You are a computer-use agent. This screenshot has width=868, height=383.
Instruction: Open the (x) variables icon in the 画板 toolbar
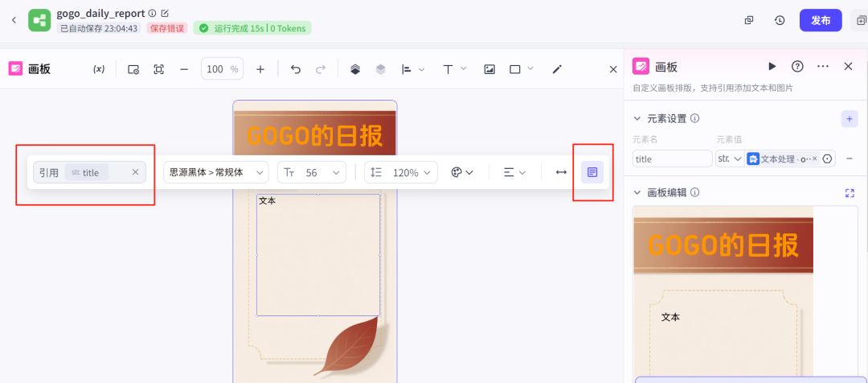click(99, 69)
